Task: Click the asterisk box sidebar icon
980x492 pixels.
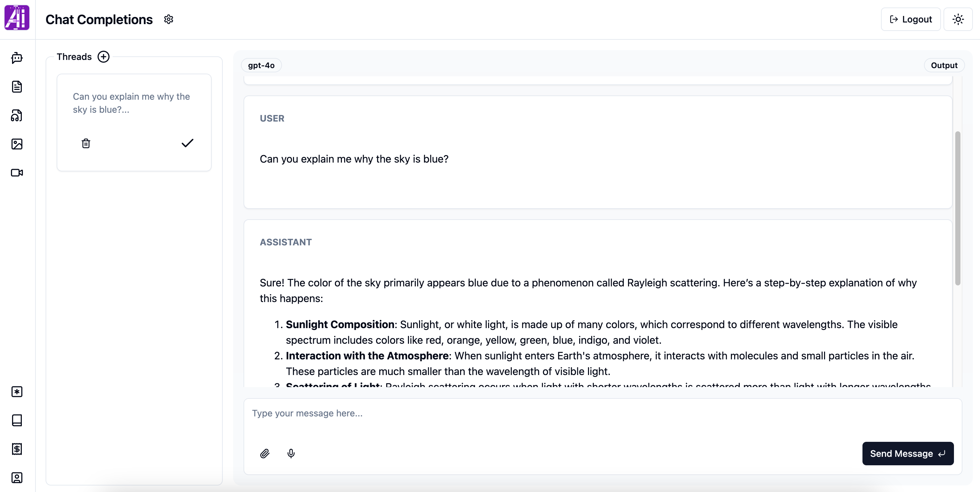Action: coord(17,391)
